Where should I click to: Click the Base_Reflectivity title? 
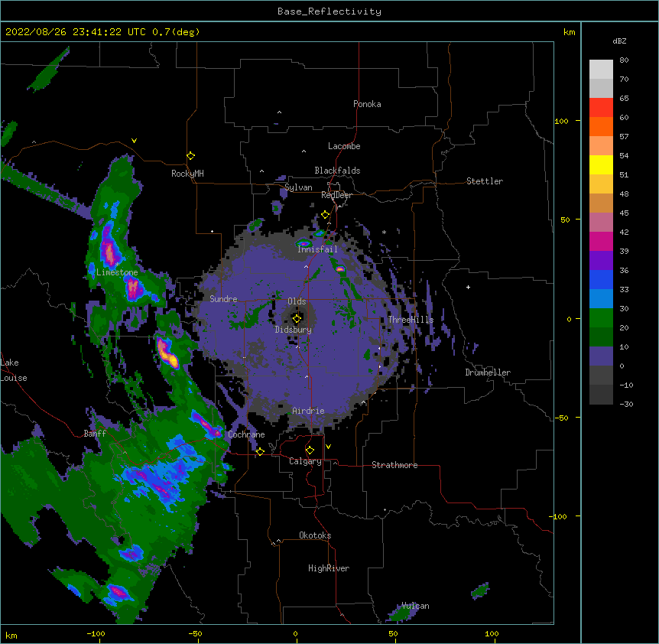(x=329, y=11)
